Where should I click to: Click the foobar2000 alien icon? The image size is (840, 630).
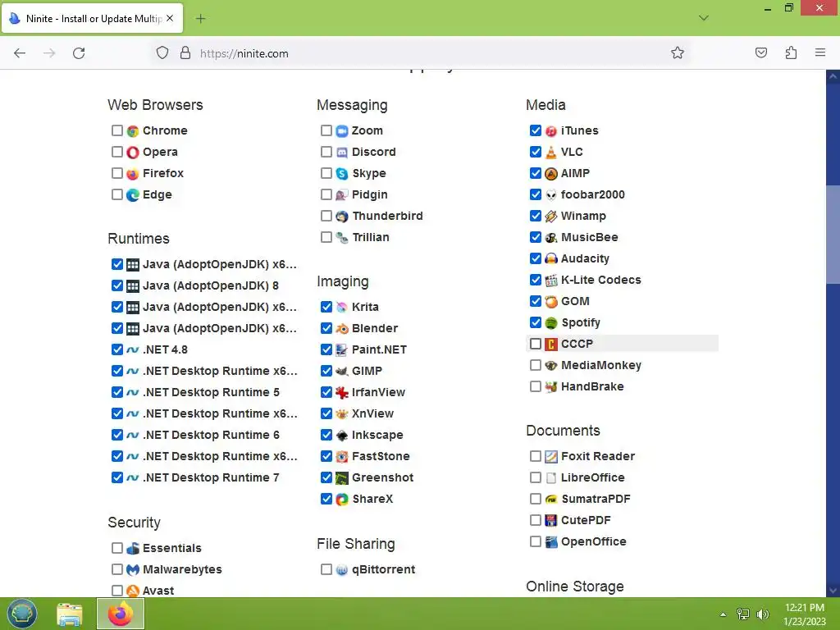pos(550,195)
